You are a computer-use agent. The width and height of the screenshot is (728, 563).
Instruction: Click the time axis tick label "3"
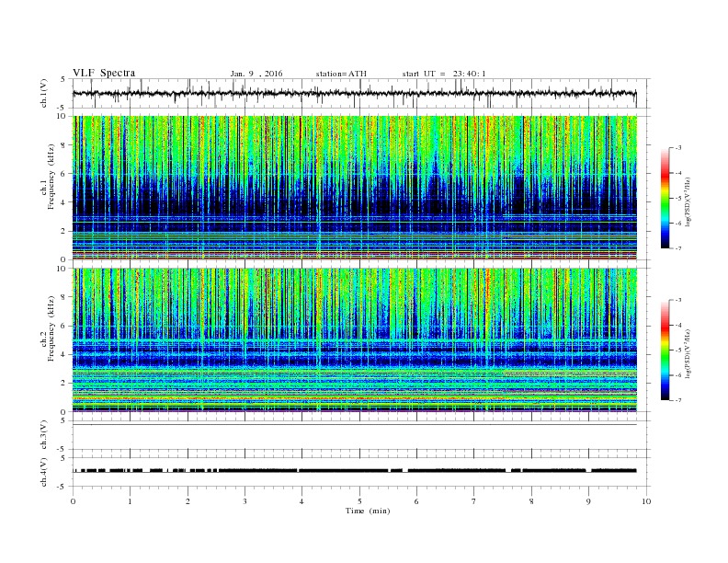245,501
